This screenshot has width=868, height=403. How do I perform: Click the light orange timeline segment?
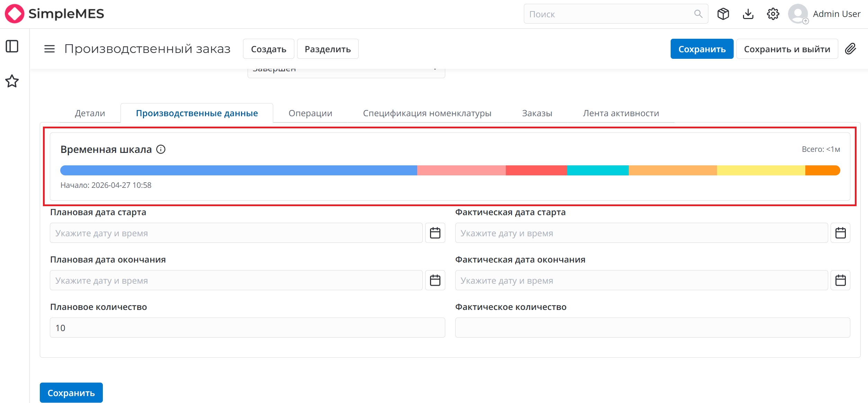tap(673, 170)
